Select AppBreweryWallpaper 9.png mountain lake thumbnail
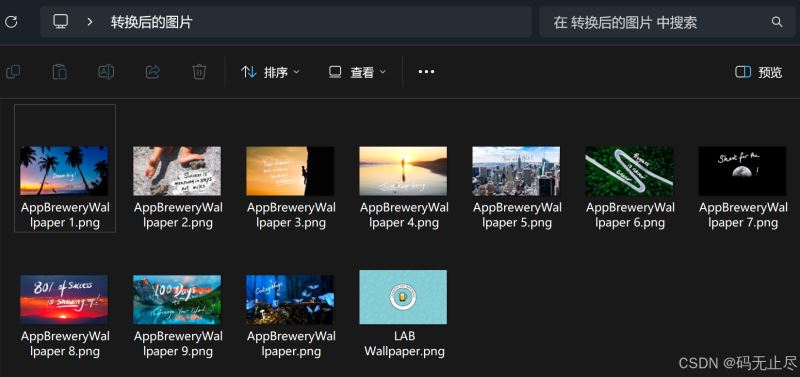The width and height of the screenshot is (800, 377). [x=177, y=299]
